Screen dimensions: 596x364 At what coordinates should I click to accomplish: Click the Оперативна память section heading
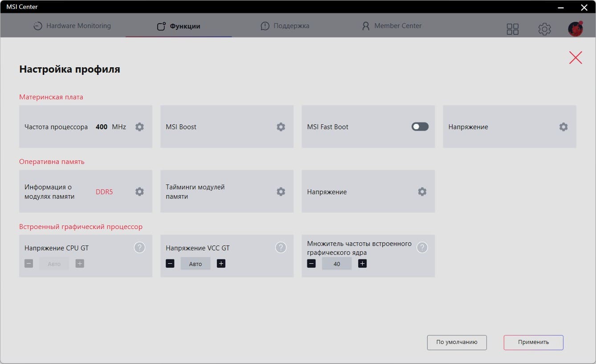pyautogui.click(x=52, y=162)
